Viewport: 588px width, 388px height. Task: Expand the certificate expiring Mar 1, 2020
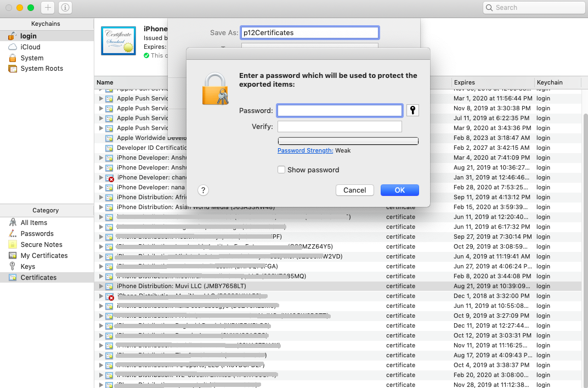[x=101, y=98]
